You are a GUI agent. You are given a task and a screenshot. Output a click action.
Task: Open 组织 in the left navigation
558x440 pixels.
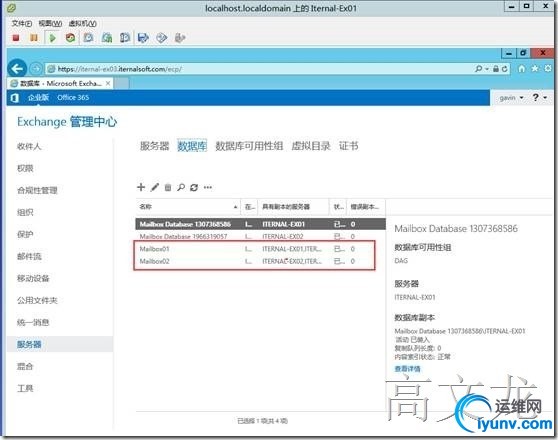[25, 213]
